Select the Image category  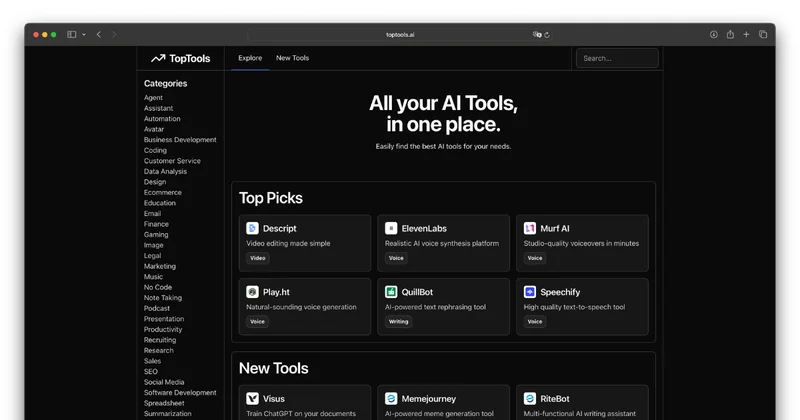[153, 245]
